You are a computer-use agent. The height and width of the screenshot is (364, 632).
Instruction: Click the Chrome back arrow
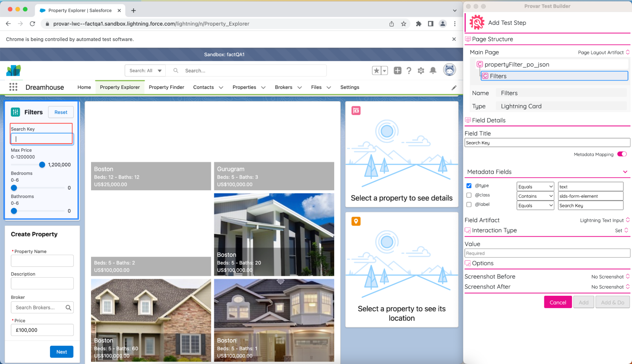tap(8, 24)
